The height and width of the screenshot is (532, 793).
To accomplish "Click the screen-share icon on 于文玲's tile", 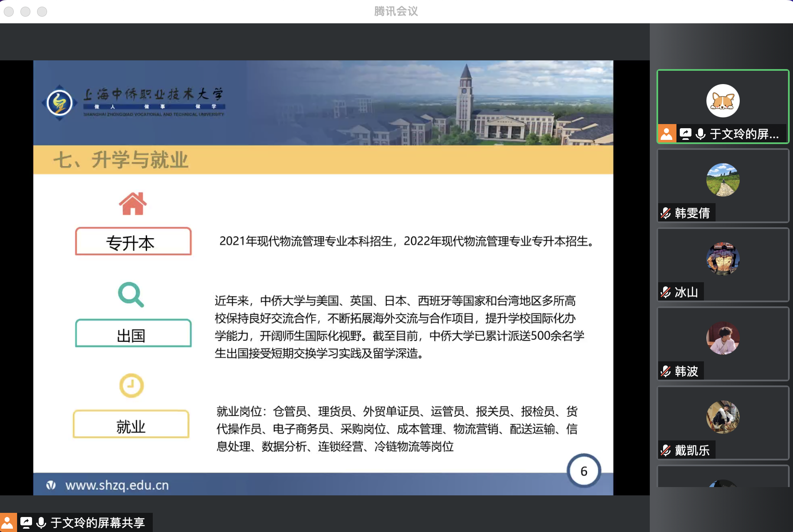I will coord(685,134).
